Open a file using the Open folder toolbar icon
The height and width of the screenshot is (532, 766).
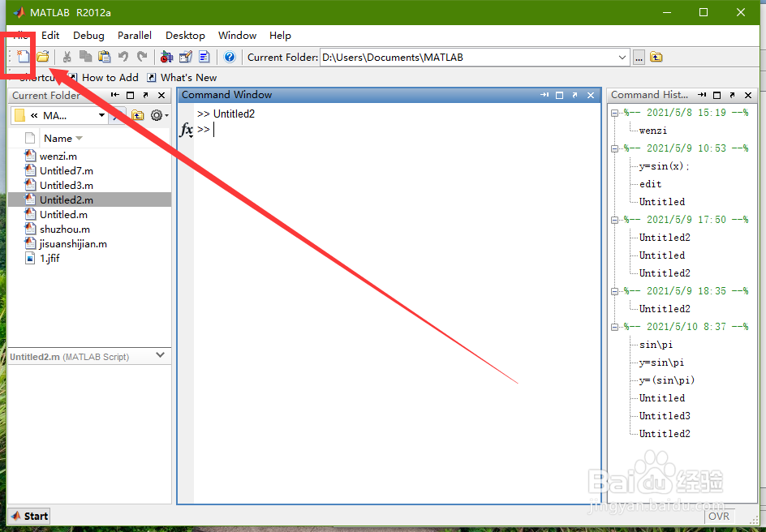[43, 57]
